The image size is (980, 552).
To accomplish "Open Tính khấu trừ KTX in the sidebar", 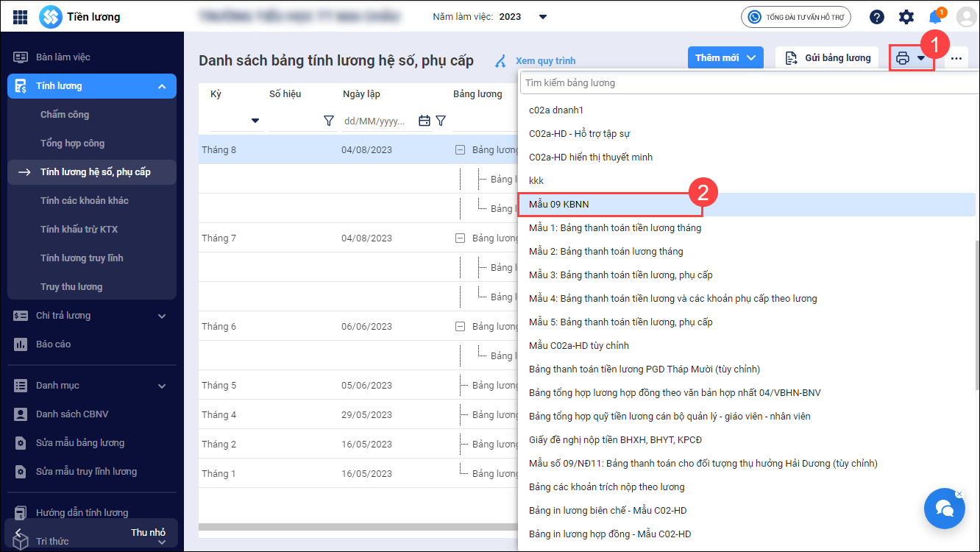I will (79, 229).
